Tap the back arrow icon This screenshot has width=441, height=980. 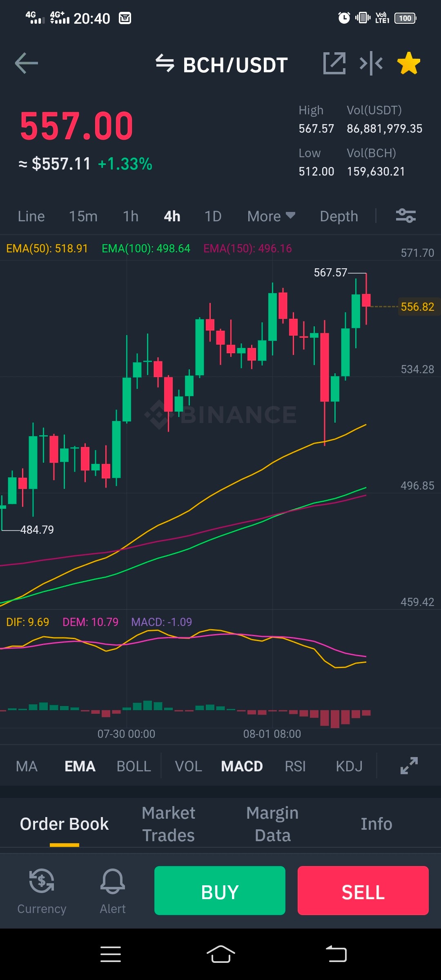click(27, 63)
